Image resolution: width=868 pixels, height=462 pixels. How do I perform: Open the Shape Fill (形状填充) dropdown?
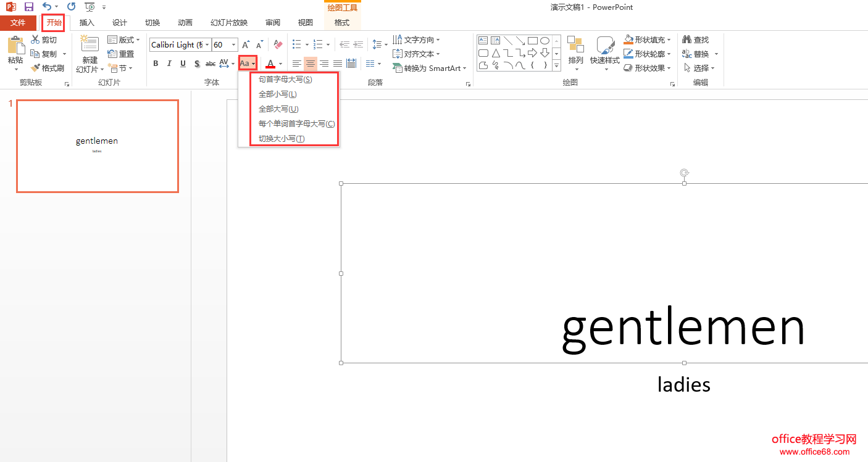pos(669,39)
